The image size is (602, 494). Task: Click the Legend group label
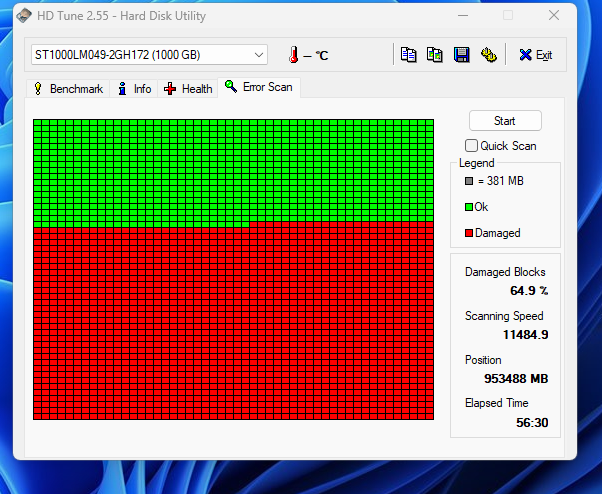click(x=476, y=163)
